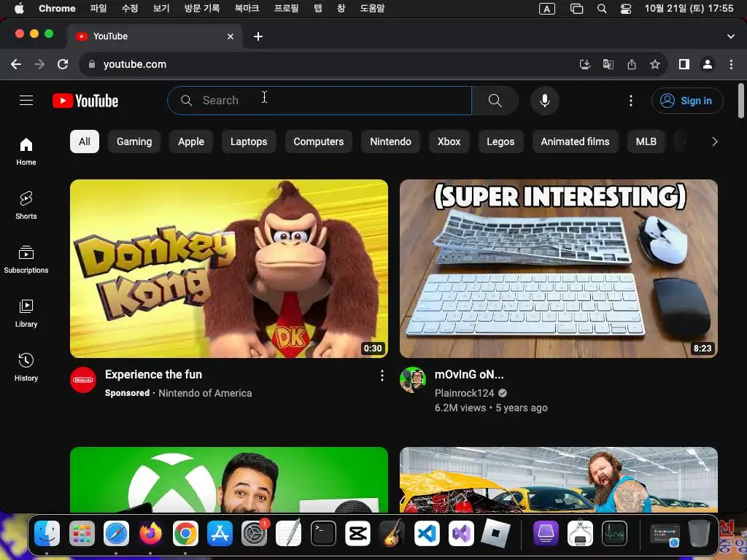Launch Firefox from the Dock
747x560 pixels.
(150, 533)
